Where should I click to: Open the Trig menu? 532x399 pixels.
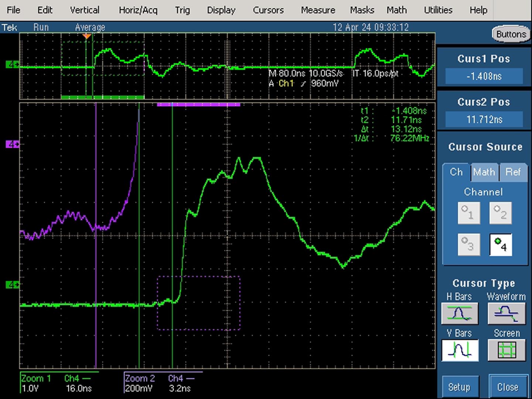pos(183,10)
